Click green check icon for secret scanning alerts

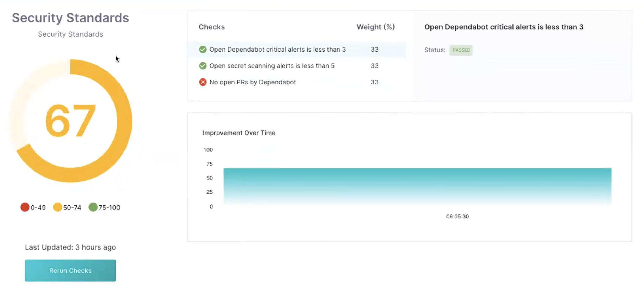point(202,66)
